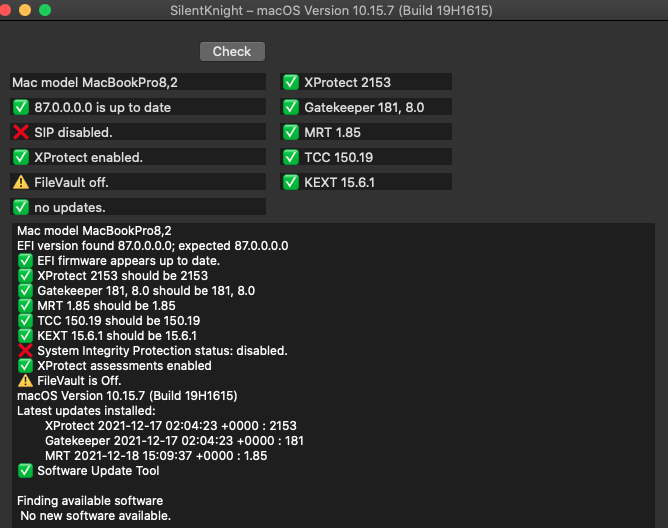This screenshot has height=528, width=668.
Task: Click checkmark on XProtect assessments enabled line
Action: coord(26,366)
